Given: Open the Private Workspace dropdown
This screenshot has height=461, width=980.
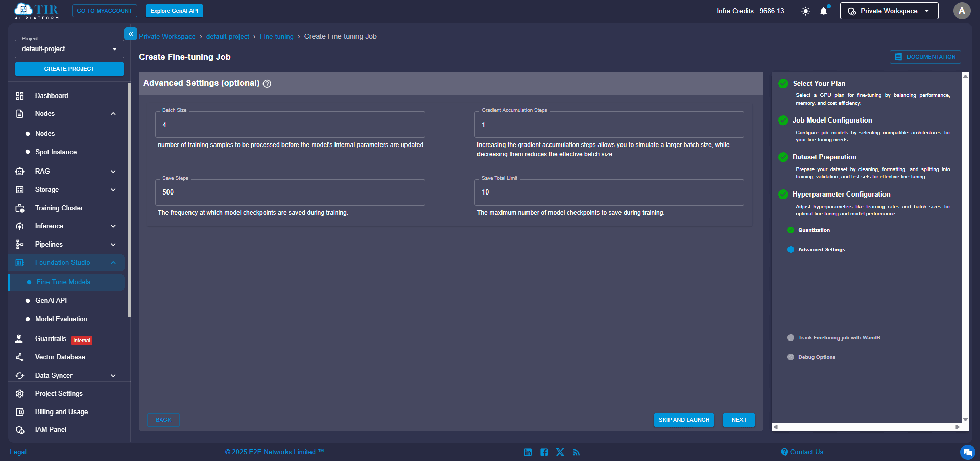Looking at the screenshot, I should (x=889, y=11).
